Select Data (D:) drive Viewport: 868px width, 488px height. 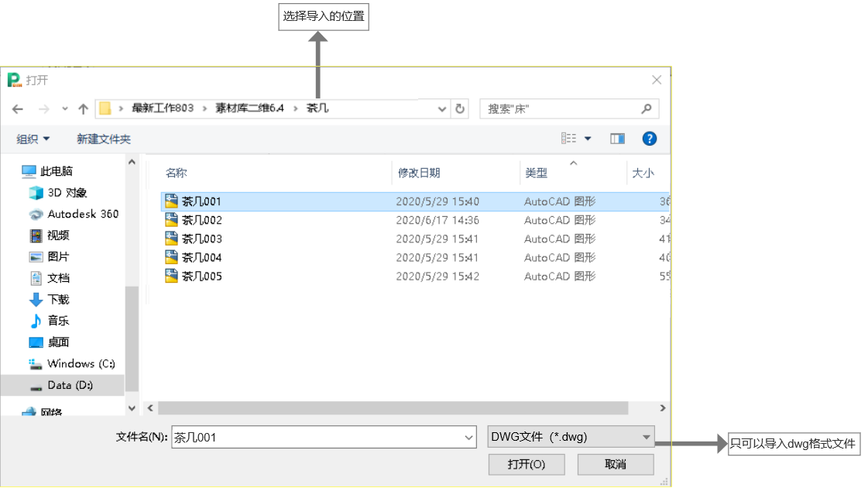(61, 385)
